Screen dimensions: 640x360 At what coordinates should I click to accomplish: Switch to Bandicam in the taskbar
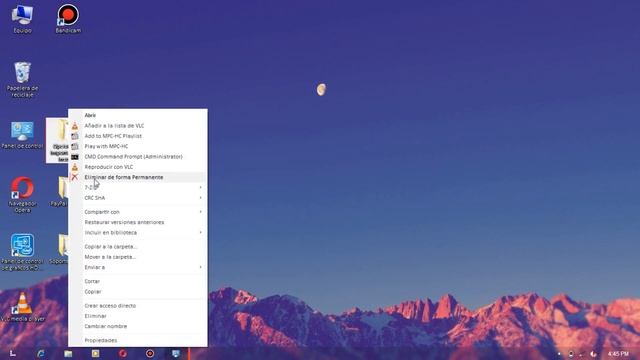(150, 353)
